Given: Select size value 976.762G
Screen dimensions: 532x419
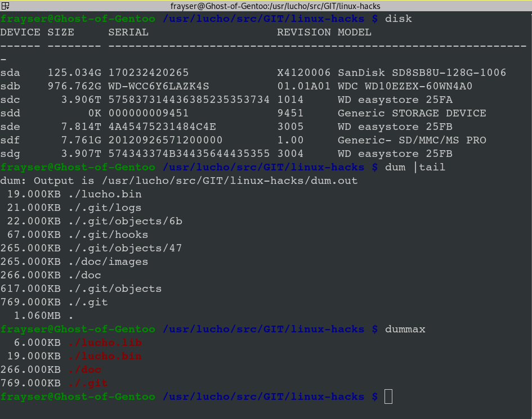Looking at the screenshot, I should click(x=74, y=86).
